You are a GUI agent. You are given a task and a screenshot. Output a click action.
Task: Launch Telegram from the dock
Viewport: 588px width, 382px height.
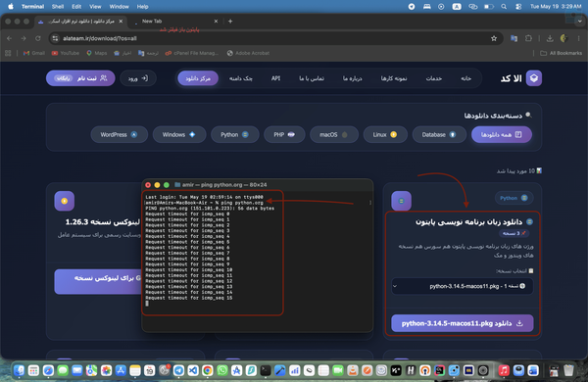point(178,370)
